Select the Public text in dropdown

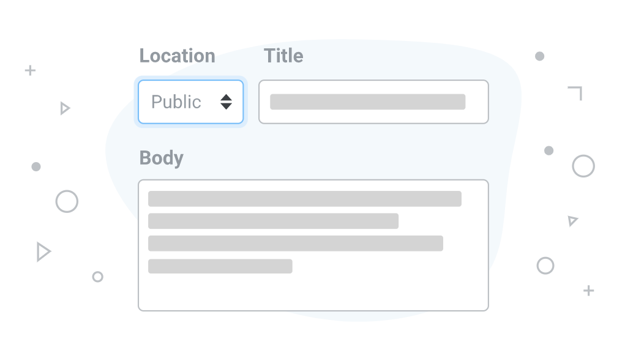176,102
